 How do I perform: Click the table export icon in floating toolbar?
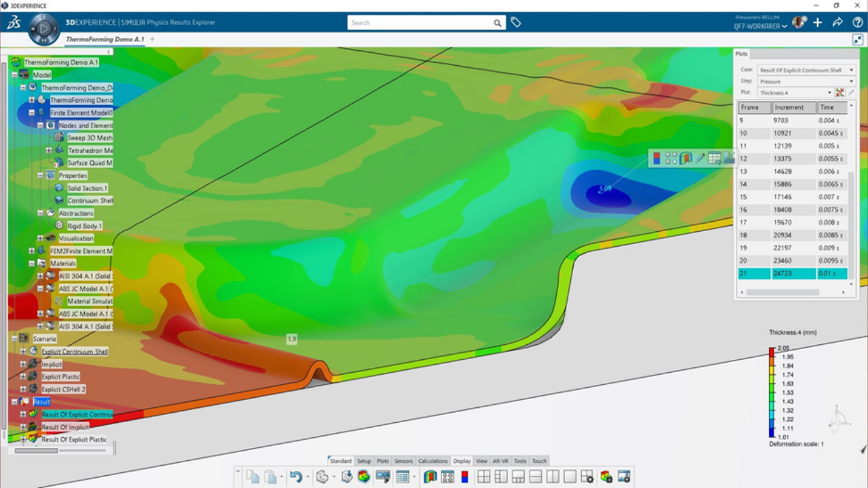(715, 159)
